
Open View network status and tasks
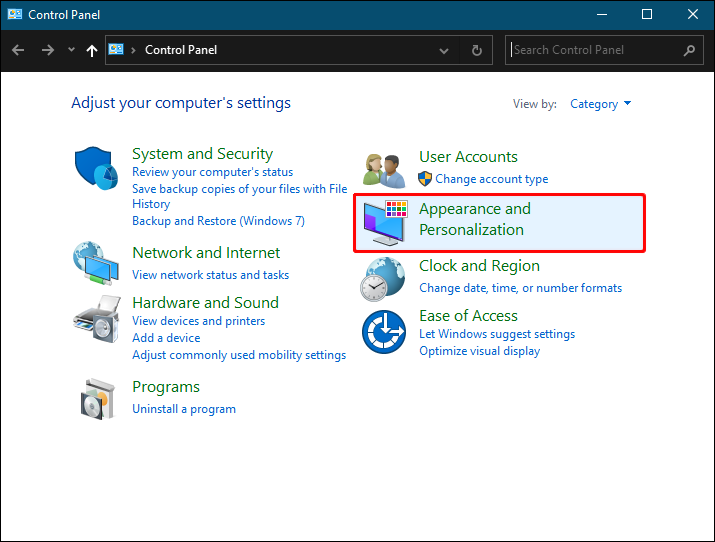click(x=210, y=275)
